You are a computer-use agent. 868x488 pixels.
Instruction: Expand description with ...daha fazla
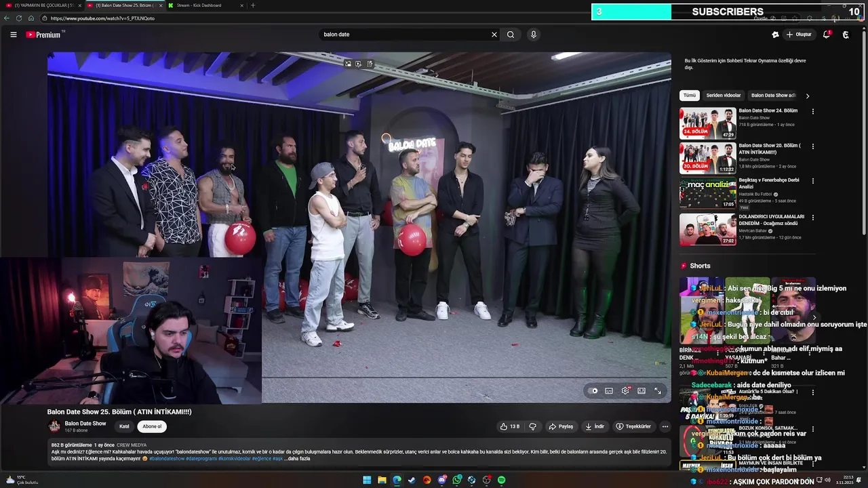(x=298, y=459)
